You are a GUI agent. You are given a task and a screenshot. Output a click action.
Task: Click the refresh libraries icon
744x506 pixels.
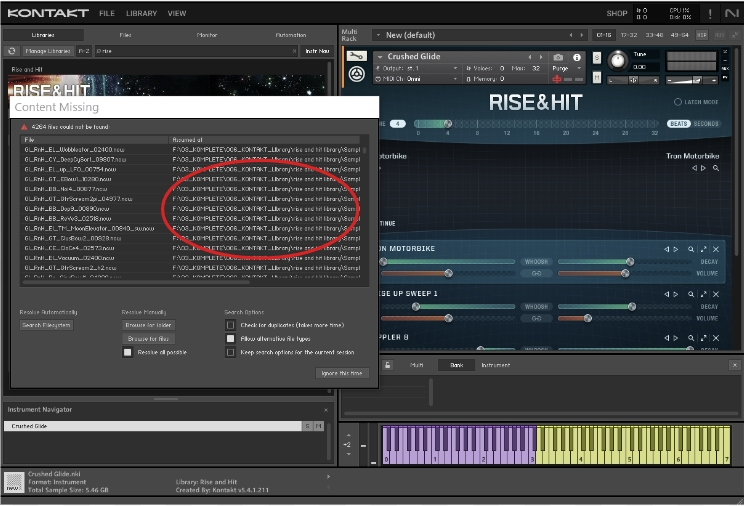pos(12,51)
